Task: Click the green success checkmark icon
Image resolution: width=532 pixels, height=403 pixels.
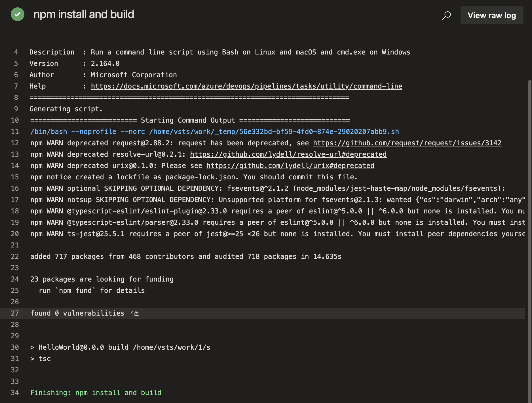Action: point(18,14)
